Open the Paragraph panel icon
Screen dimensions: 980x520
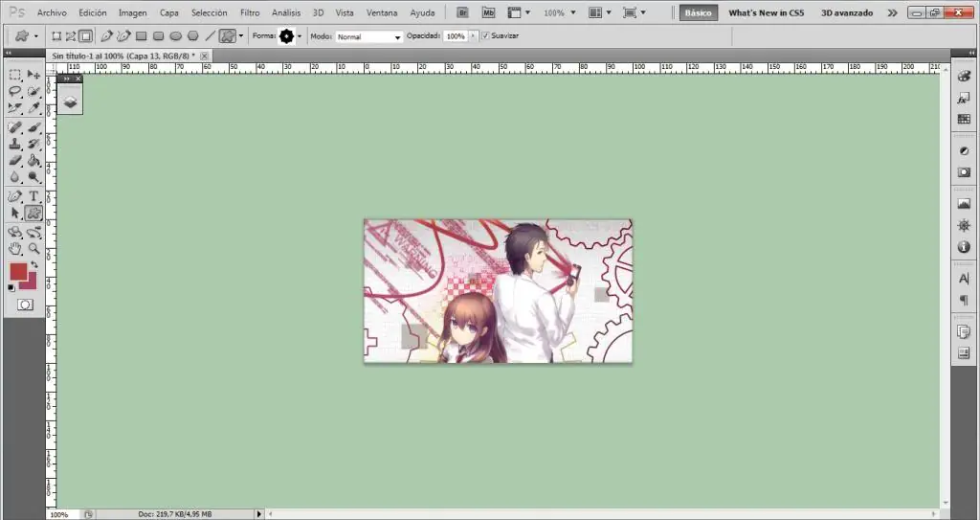click(x=964, y=301)
